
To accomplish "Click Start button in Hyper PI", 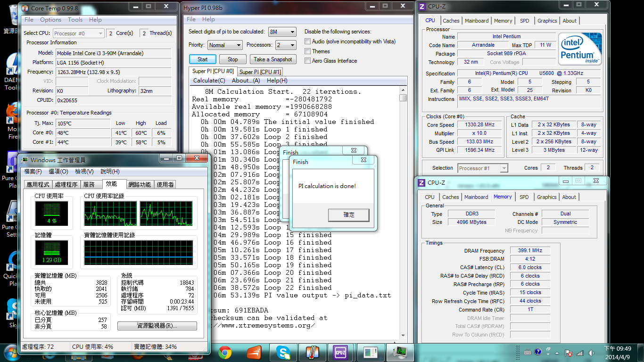I will pyautogui.click(x=203, y=59).
